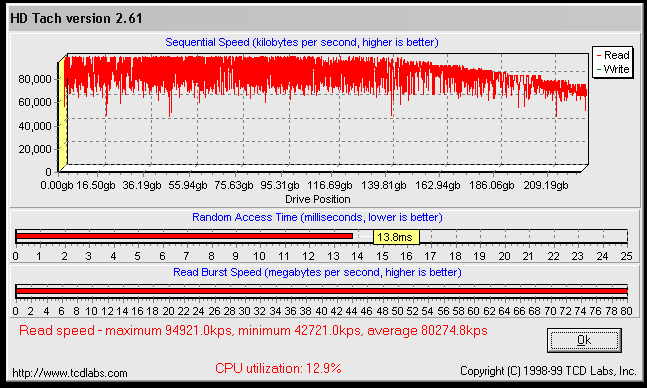
Task: Click the 95.31gb drive position label
Action: [x=279, y=185]
